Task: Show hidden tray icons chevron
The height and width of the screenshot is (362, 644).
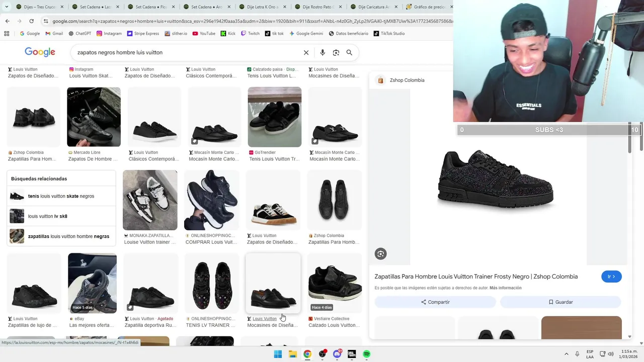Action: click(x=566, y=354)
